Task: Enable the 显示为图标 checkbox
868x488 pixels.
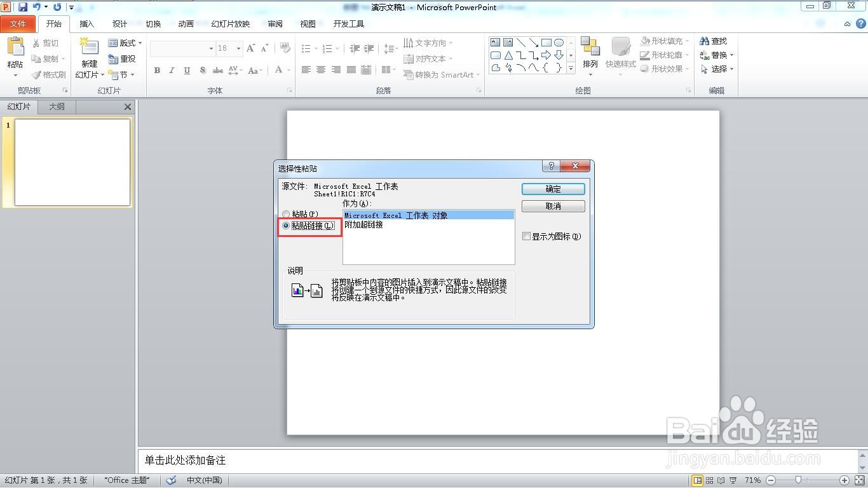Action: tap(526, 236)
